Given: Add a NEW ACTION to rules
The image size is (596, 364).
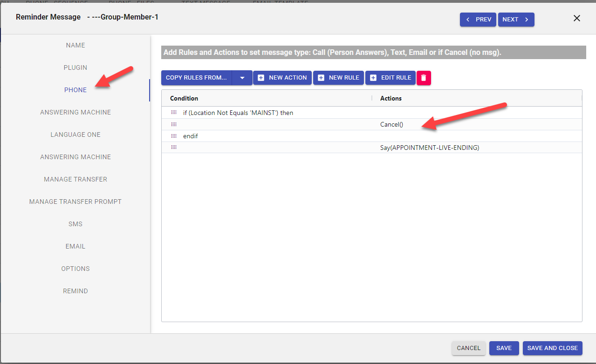Looking at the screenshot, I should pyautogui.click(x=282, y=78).
